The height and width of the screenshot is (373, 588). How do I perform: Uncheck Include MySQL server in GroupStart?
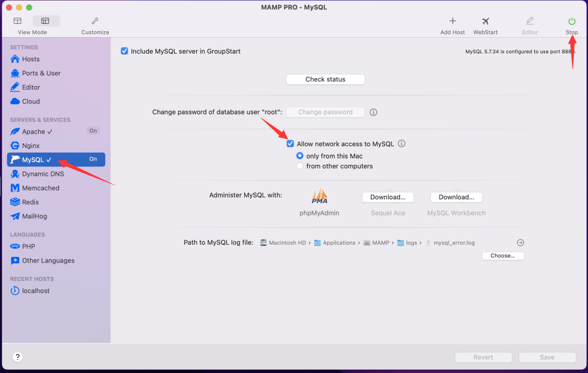124,51
